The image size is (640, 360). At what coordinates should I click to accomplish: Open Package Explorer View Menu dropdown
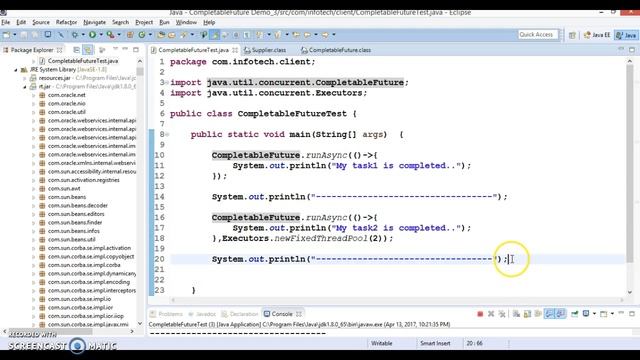click(115, 49)
